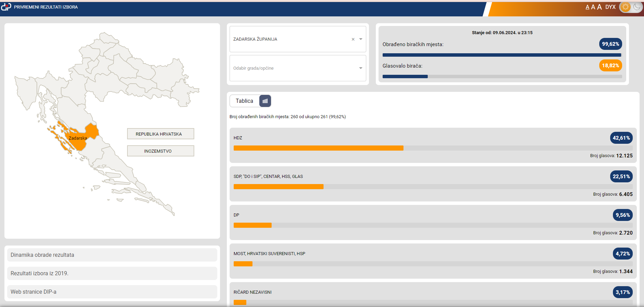644x307 pixels.
Task: Clear the Zadarska županija selection
Action: (x=353, y=39)
